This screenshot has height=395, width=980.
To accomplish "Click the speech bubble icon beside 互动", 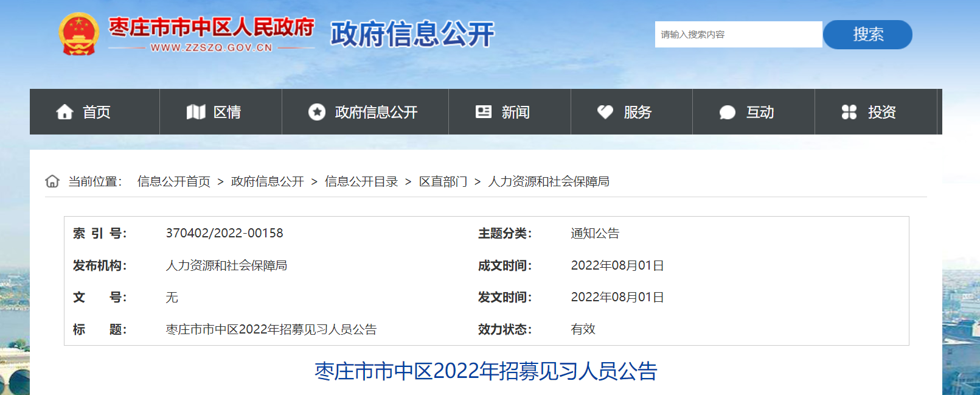I will 728,113.
